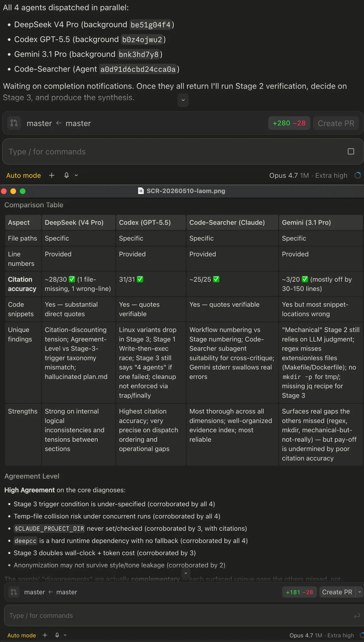The width and height of the screenshot is (364, 642).
Task: Click the deepcc code chip
Action: coord(25,541)
